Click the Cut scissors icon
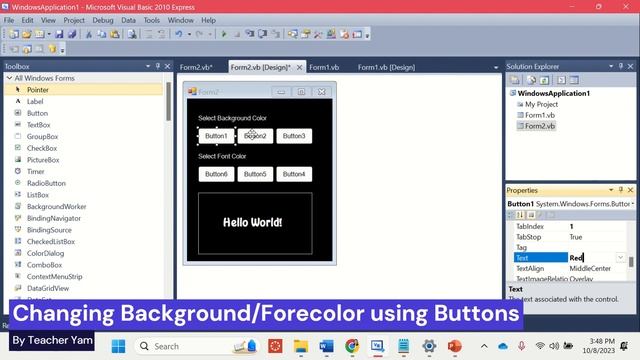The width and height of the screenshot is (640, 360). (x=89, y=34)
